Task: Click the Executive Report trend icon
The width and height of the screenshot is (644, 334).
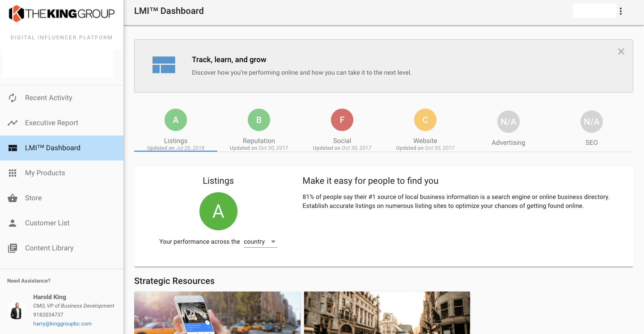Action: coord(13,123)
